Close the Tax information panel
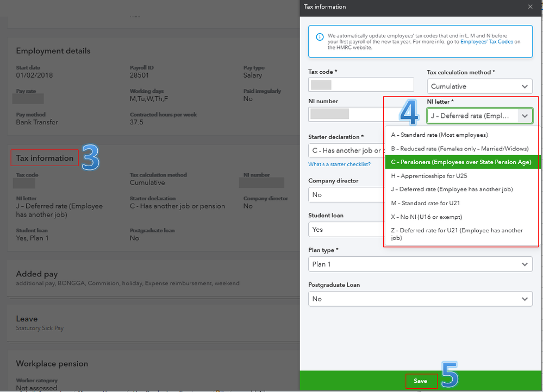Screen dimensions: 543x392 click(x=530, y=7)
